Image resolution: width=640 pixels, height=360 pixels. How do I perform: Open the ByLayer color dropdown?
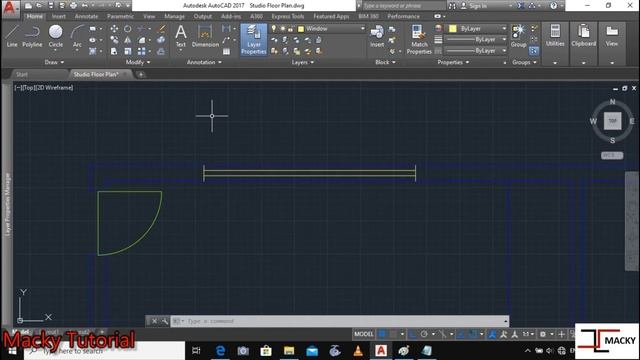504,29
